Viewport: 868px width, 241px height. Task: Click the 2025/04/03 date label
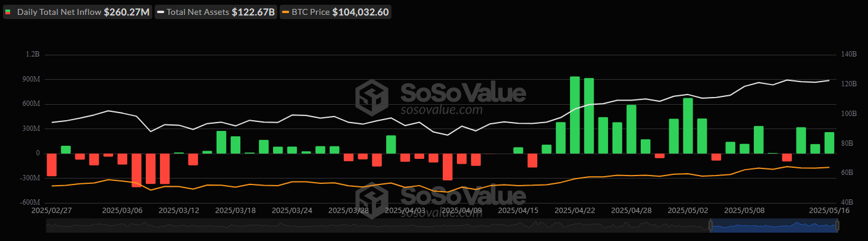click(x=405, y=211)
